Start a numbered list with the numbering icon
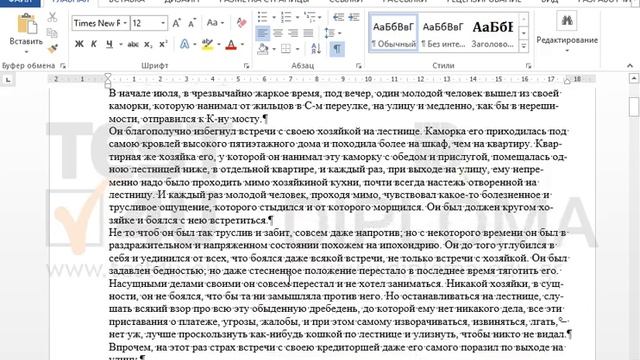Screen dimensions: 640x360 click(286, 17)
